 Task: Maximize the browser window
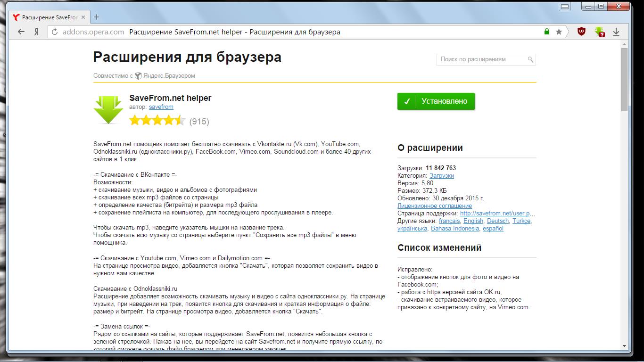[601, 6]
